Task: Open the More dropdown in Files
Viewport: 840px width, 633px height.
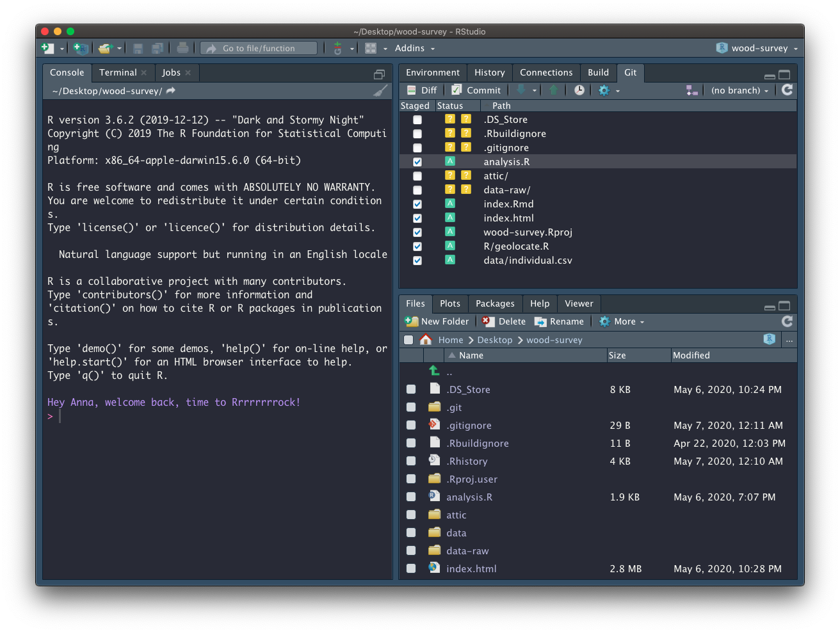Action: coord(622,321)
